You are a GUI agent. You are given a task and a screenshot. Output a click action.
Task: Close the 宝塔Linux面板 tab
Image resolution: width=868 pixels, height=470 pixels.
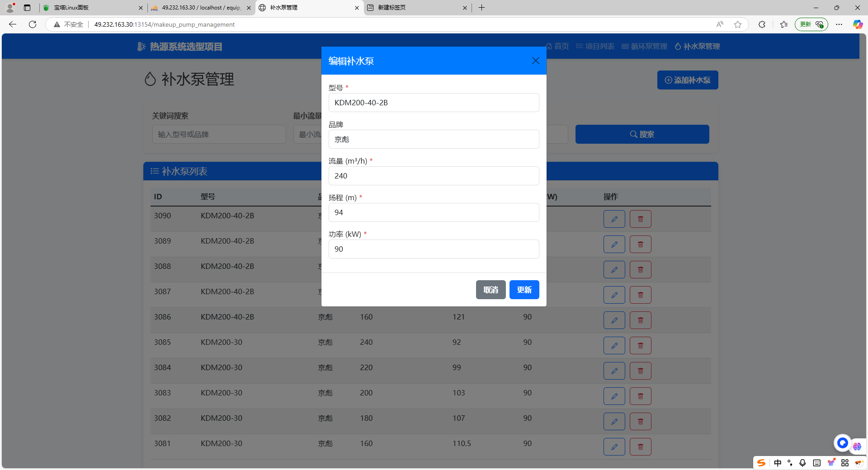pyautogui.click(x=141, y=8)
